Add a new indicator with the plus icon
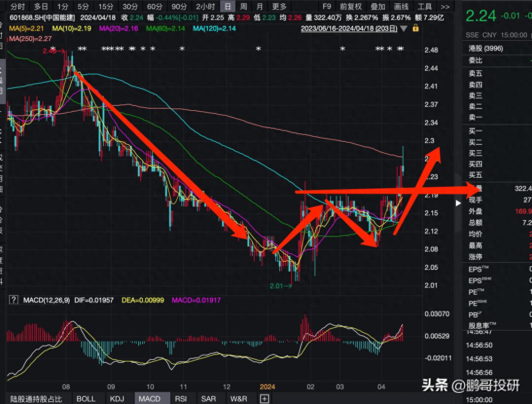The image size is (532, 404). (264, 399)
